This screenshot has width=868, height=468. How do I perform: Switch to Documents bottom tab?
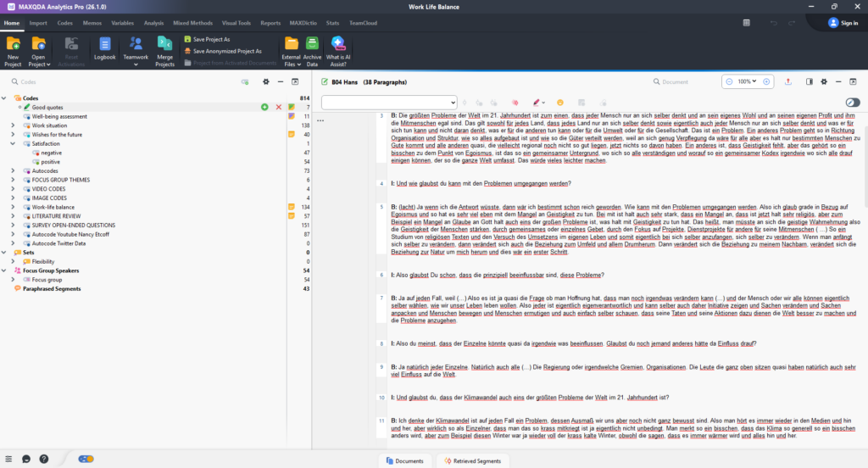point(405,461)
